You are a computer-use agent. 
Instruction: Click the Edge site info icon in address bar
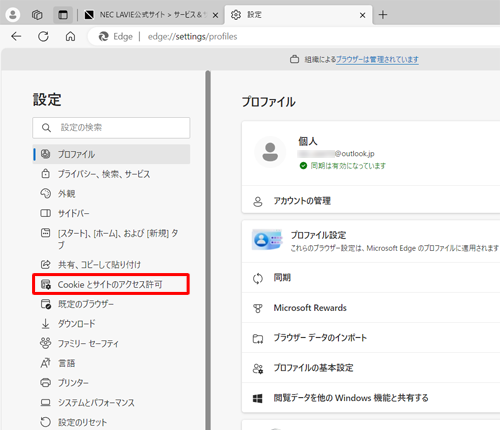(x=116, y=36)
